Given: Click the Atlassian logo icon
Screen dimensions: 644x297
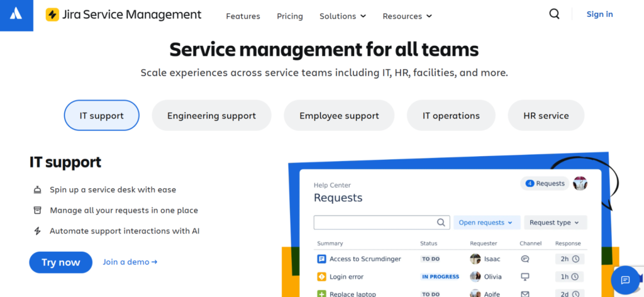Looking at the screenshot, I should coord(16,14).
